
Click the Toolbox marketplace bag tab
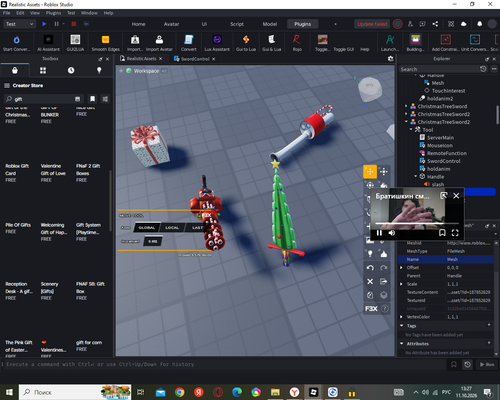[15, 70]
